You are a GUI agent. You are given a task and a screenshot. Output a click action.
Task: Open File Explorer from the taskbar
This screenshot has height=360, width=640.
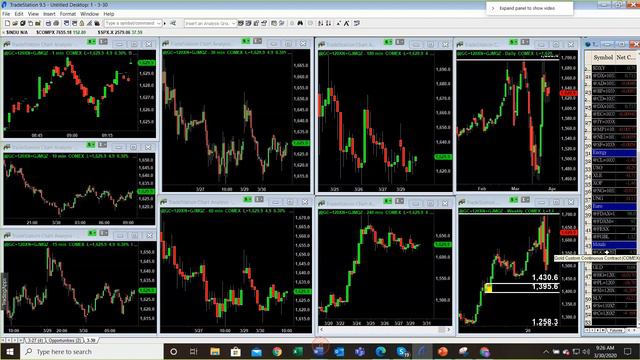tap(215, 351)
